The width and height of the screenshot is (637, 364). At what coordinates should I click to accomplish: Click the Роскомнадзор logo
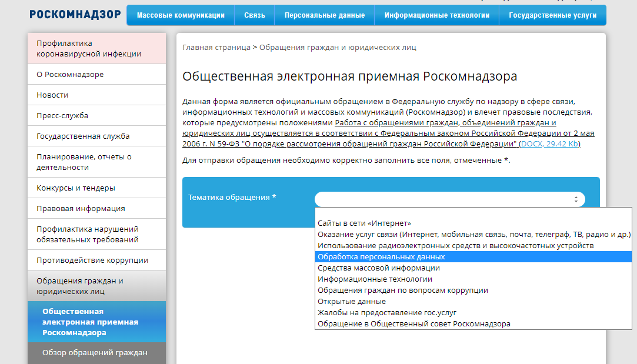coord(75,15)
